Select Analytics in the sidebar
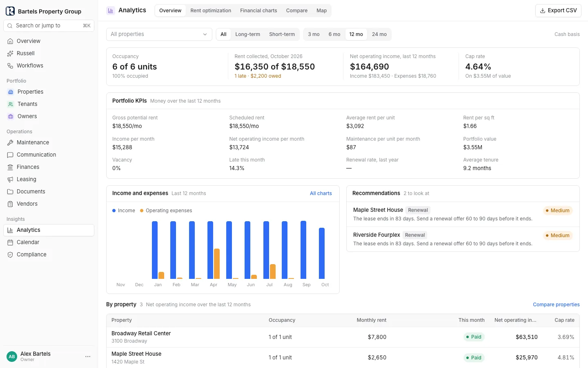 point(49,230)
